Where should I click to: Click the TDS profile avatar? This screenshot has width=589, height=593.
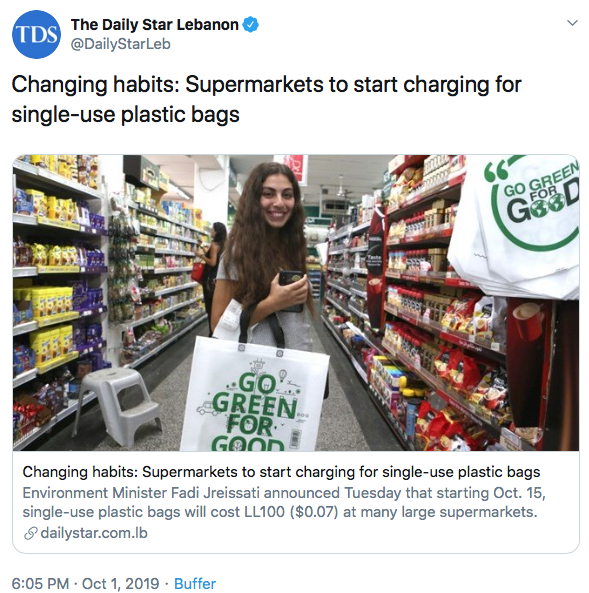pyautogui.click(x=36, y=34)
